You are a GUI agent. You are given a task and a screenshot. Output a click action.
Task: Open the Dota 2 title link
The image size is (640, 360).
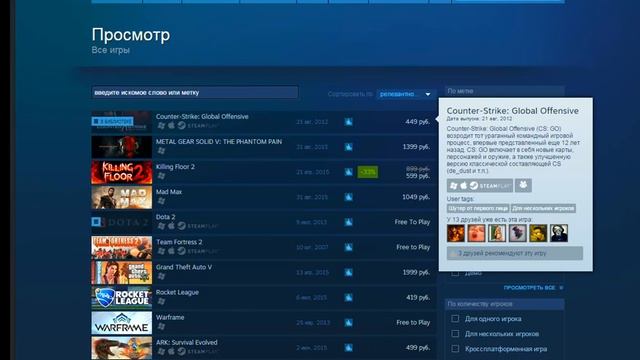click(165, 217)
